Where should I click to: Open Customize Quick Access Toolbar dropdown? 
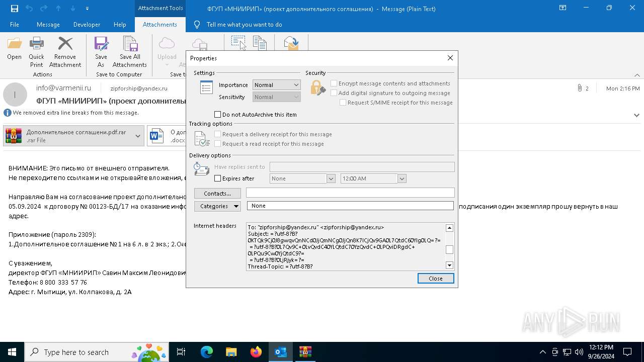tap(87, 9)
